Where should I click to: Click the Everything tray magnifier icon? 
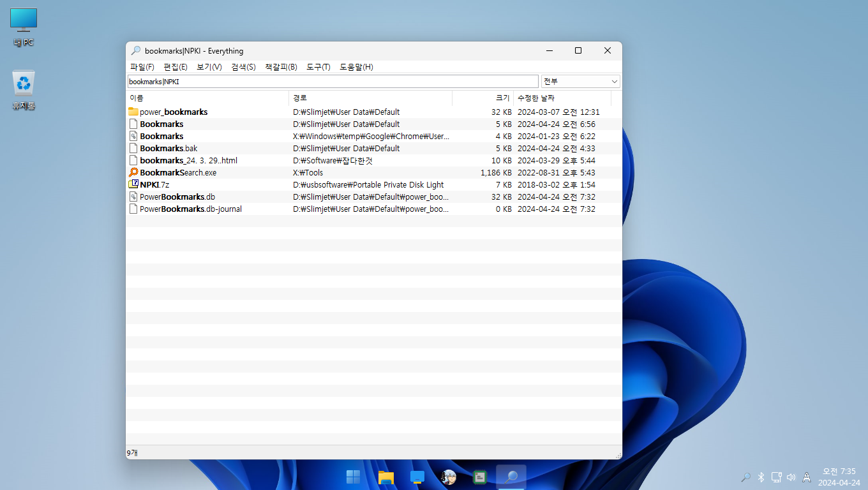pyautogui.click(x=745, y=477)
